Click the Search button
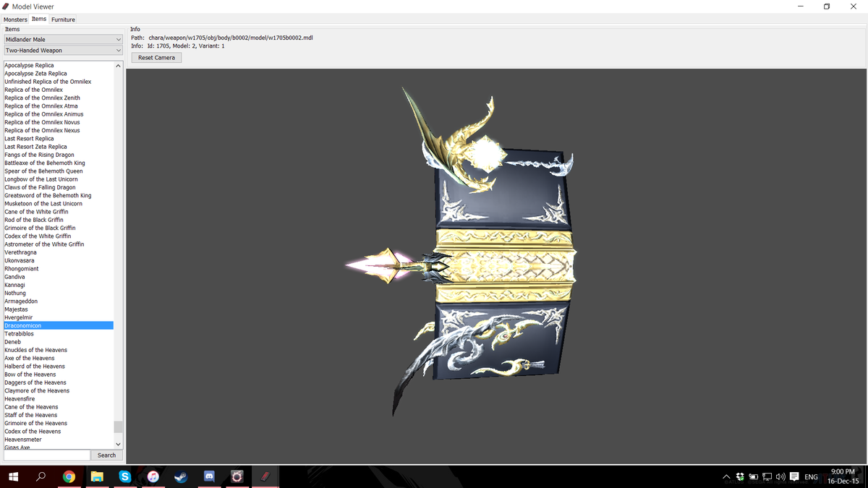Screen dimensions: 868x488 (x=106, y=455)
